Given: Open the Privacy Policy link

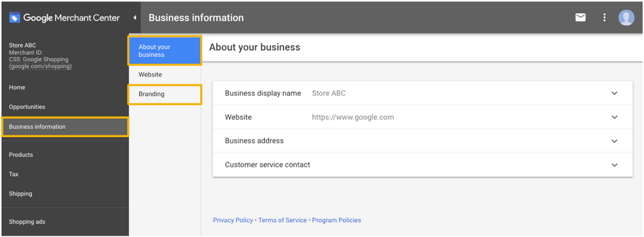Looking at the screenshot, I should pyautogui.click(x=233, y=220).
